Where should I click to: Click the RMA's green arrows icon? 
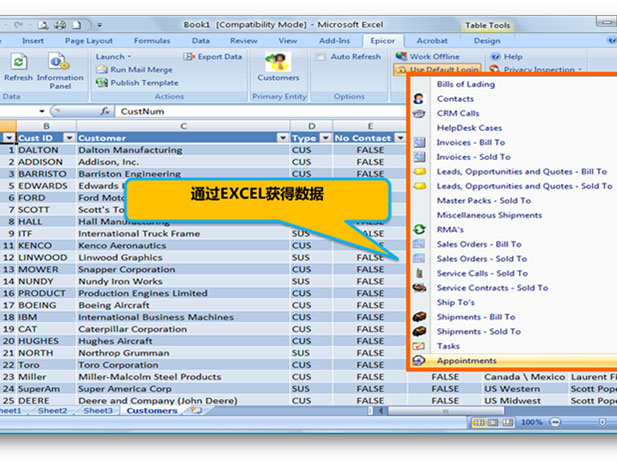click(x=419, y=229)
